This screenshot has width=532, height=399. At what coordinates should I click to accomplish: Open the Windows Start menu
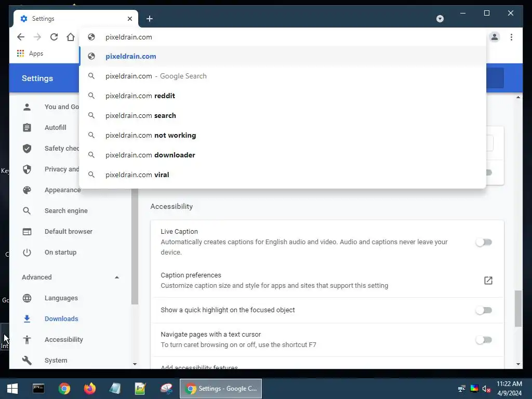[x=12, y=389]
